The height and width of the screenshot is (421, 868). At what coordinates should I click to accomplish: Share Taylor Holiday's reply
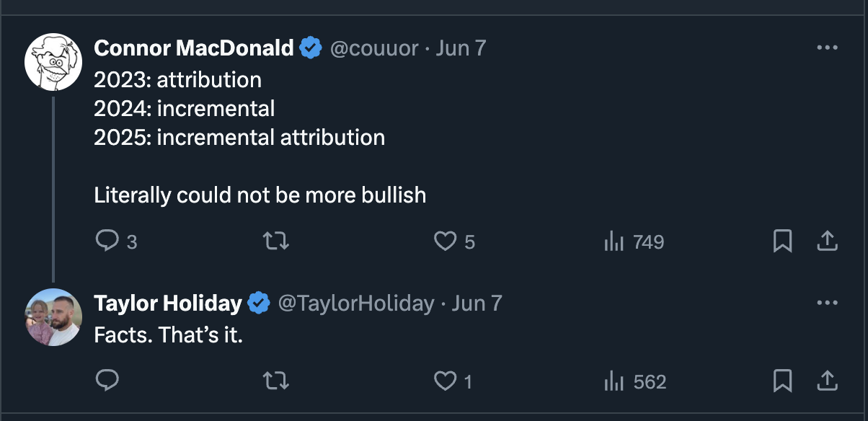point(827,381)
